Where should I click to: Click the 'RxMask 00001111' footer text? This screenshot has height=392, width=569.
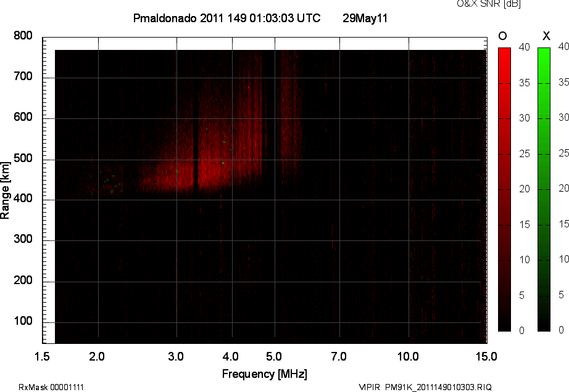pyautogui.click(x=51, y=387)
